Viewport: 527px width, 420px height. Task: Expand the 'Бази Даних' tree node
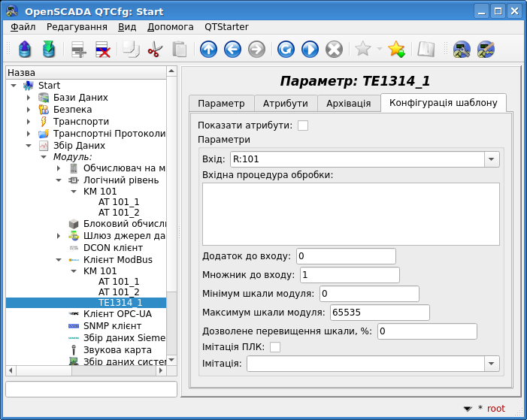(x=29, y=98)
